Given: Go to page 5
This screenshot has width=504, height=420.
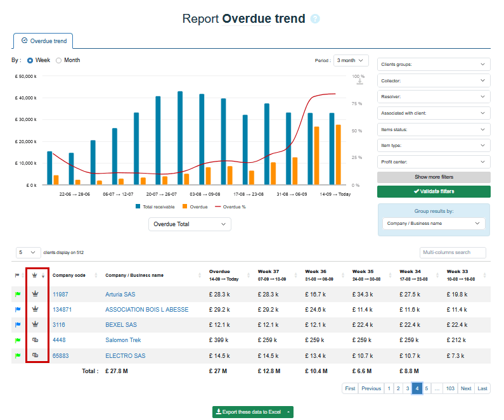Looking at the screenshot, I should [x=427, y=388].
